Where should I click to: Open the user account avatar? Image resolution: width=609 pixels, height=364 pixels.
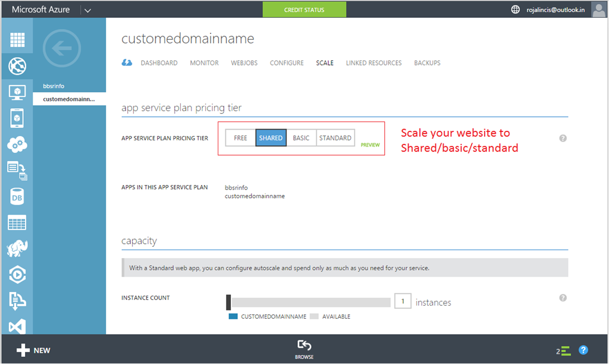coord(598,10)
